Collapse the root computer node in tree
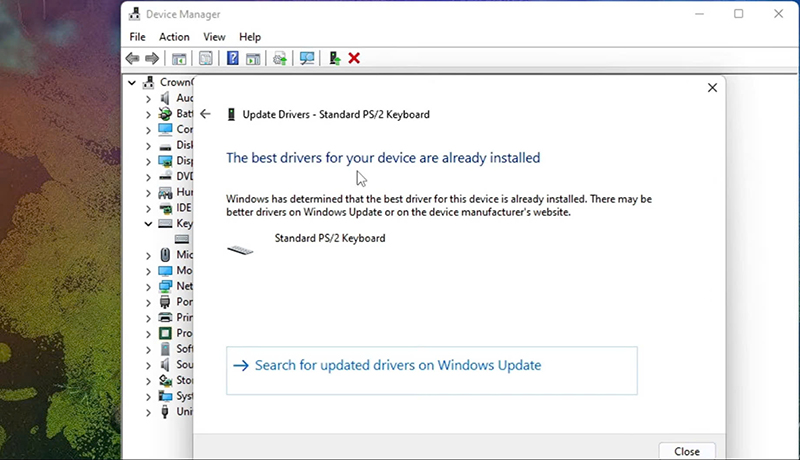Viewport: 800px width, 460px height. point(134,83)
